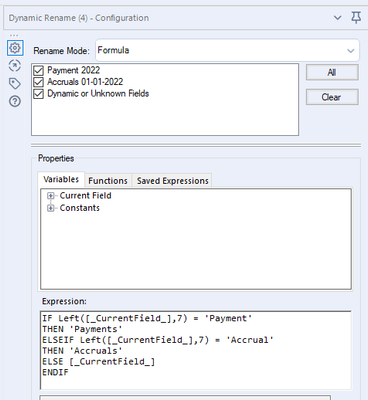Expand the Current Field tree node
This screenshot has width=368, height=400.
(x=50, y=196)
